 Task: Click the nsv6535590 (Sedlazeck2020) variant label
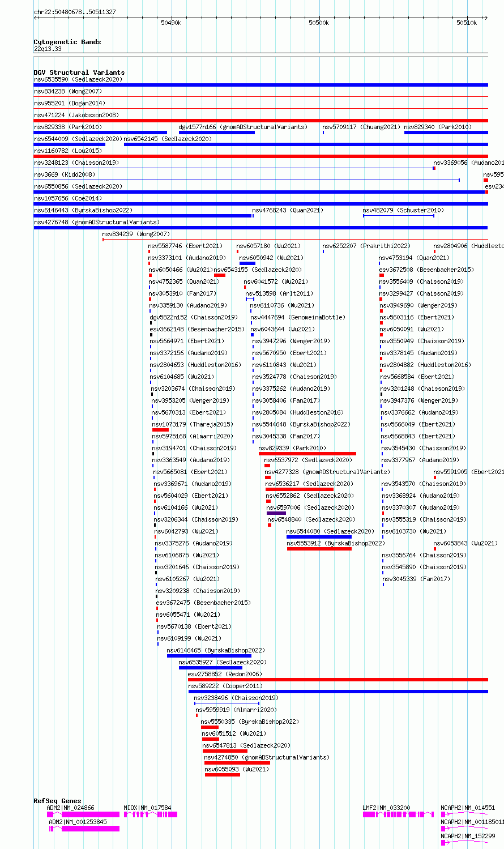point(78,79)
